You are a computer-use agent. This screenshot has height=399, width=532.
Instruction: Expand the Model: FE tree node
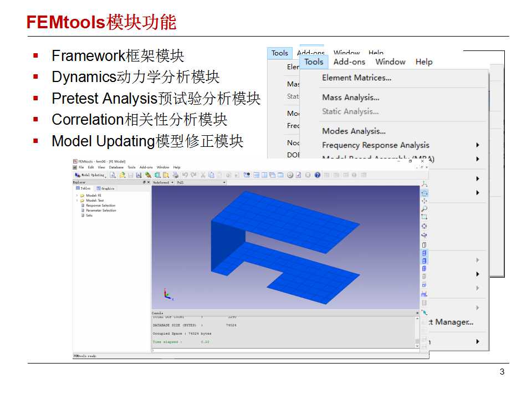(x=77, y=196)
